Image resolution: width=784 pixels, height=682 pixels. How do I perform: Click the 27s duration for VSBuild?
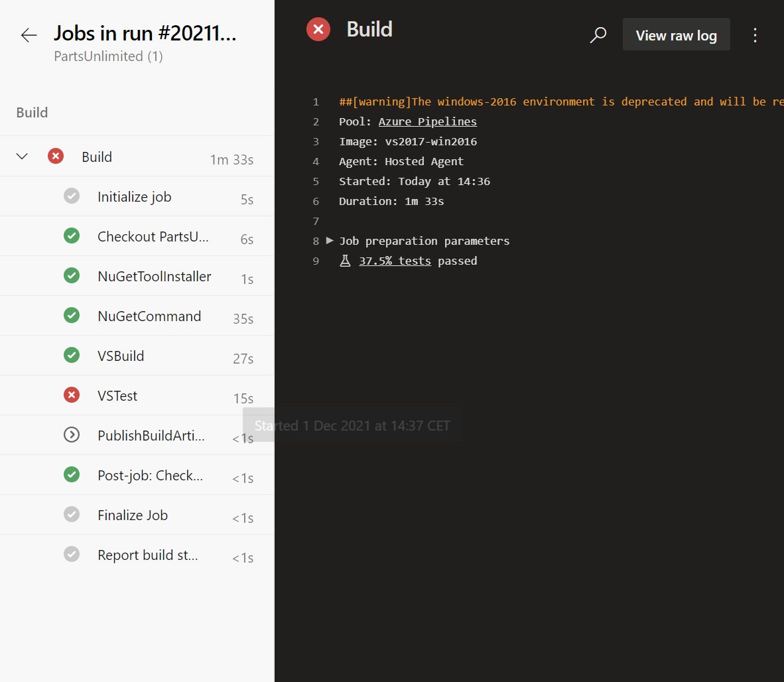[x=243, y=358]
